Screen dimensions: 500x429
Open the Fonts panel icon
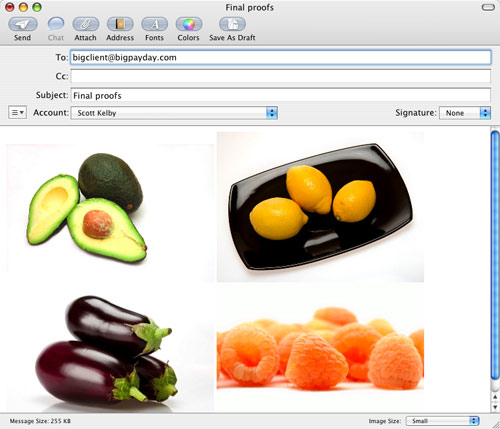154,24
